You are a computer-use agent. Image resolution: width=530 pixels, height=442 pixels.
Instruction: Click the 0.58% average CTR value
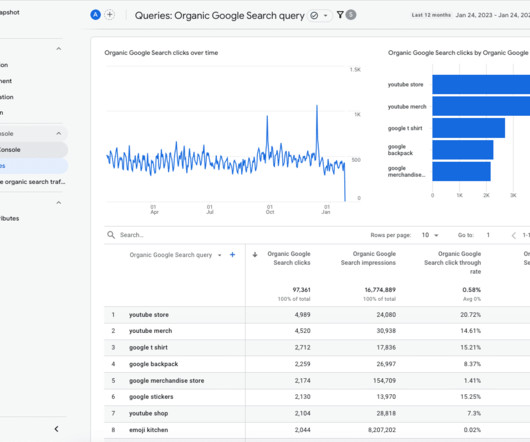tap(472, 290)
